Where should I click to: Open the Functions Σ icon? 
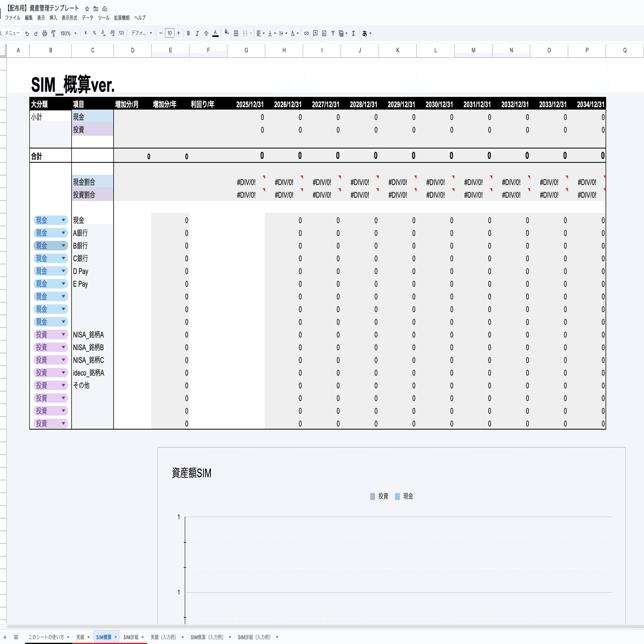click(x=353, y=33)
